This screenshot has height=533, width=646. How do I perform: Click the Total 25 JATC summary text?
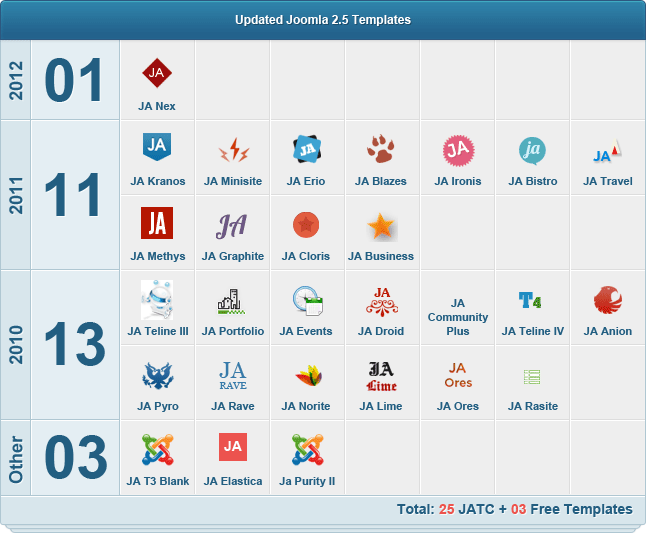[x=515, y=509]
